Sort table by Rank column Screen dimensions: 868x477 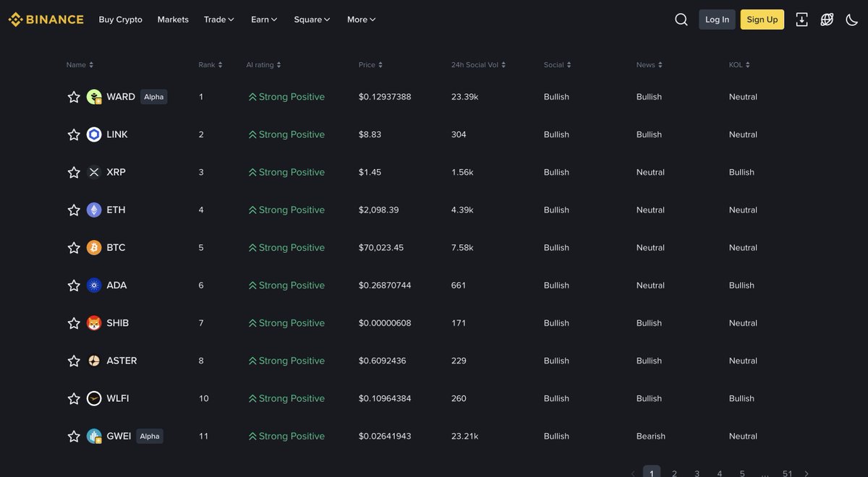(210, 65)
